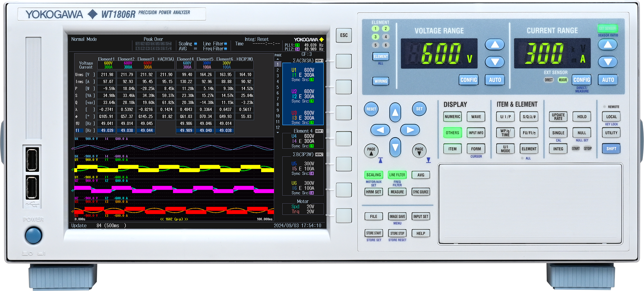Click the lower USB port
644x291 pixels.
coord(32,187)
